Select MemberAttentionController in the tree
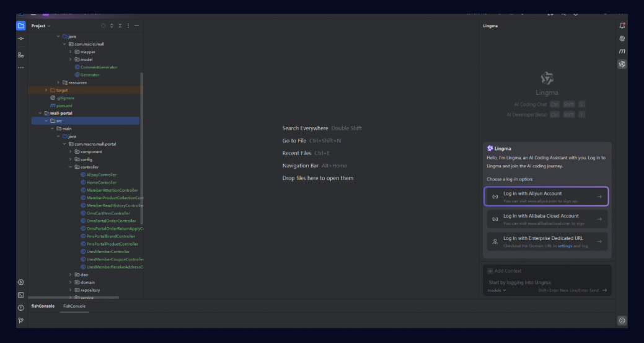The width and height of the screenshot is (644, 343). pyautogui.click(x=112, y=190)
